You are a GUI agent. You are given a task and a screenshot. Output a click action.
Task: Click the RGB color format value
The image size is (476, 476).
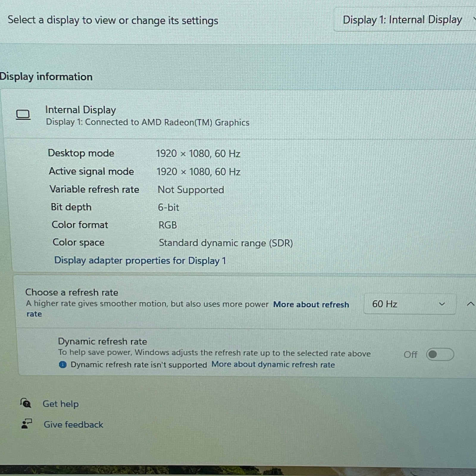(x=168, y=225)
